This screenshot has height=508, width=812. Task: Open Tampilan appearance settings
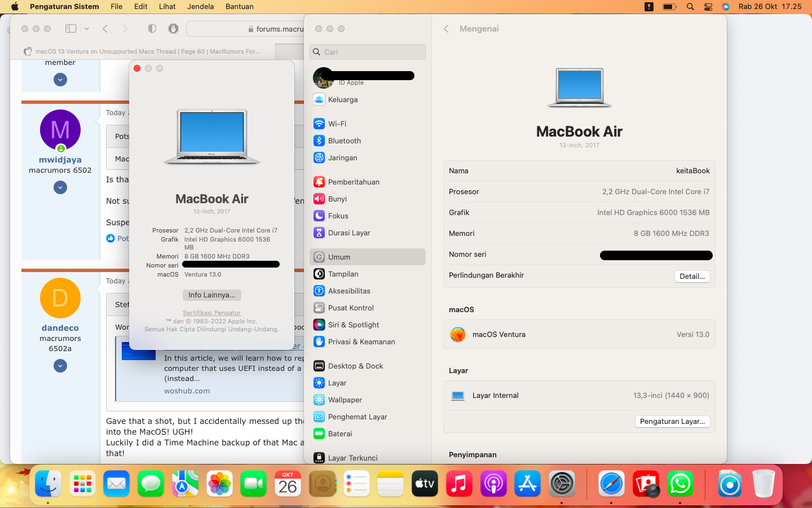coord(367,274)
